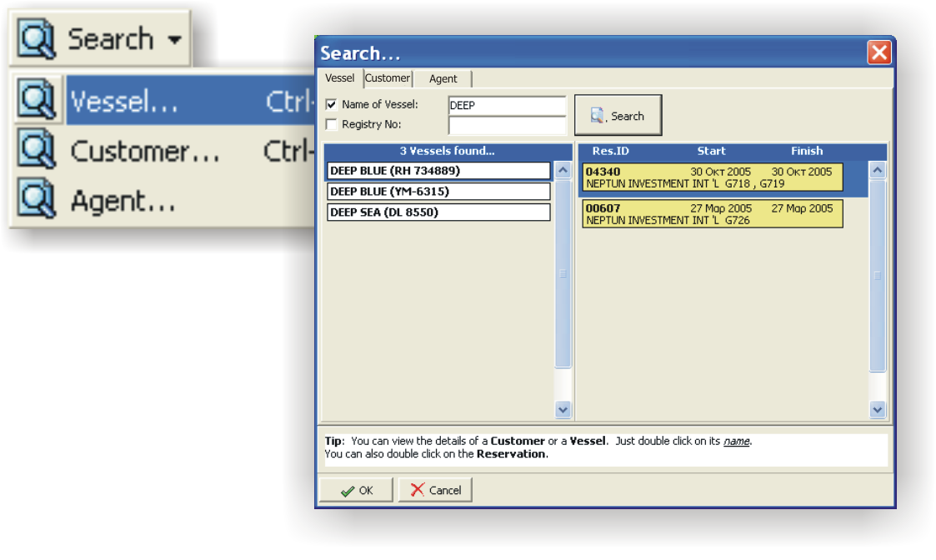The height and width of the screenshot is (560, 936).
Task: Select reservation 00607
Action: tap(712, 213)
